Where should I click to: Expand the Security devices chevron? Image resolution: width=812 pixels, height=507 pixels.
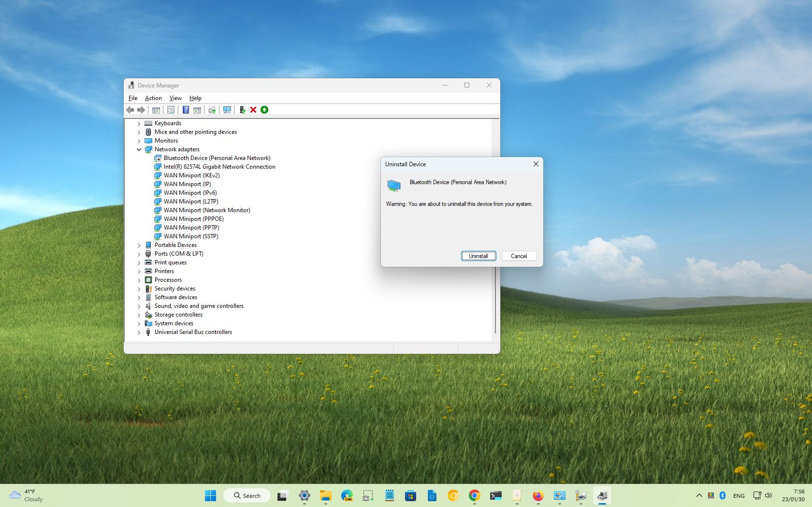[139, 289]
